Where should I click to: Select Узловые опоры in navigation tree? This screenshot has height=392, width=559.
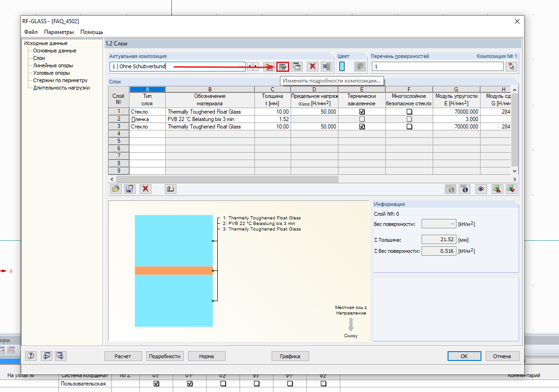point(52,73)
